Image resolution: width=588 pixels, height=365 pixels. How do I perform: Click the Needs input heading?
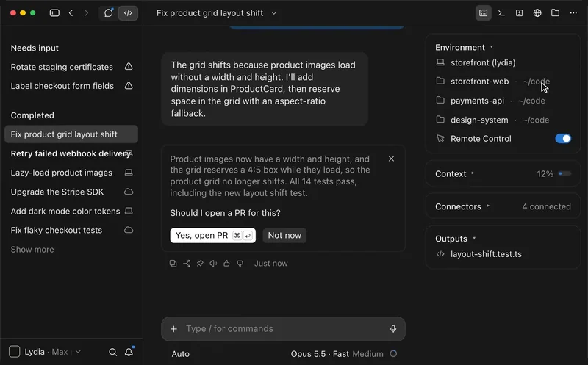35,48
